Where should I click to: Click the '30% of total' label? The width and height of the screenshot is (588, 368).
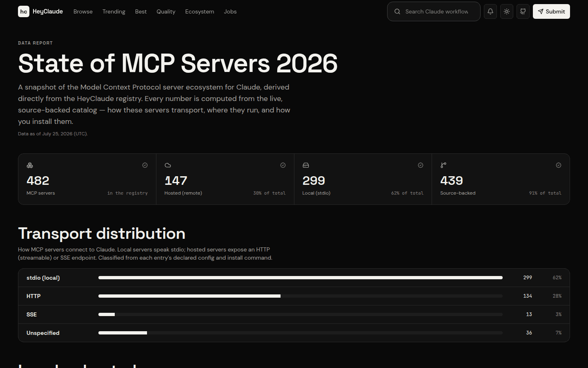coord(269,193)
